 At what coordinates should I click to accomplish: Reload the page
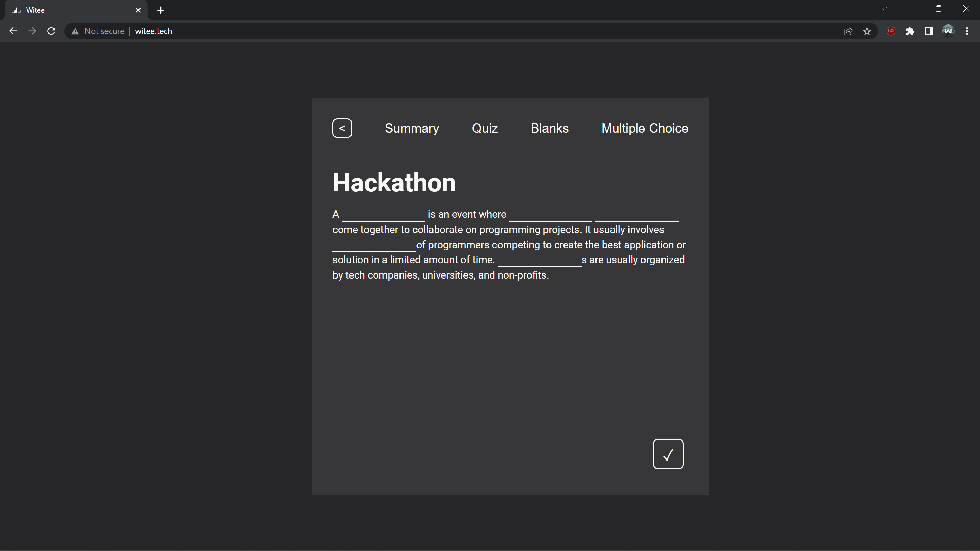(51, 31)
